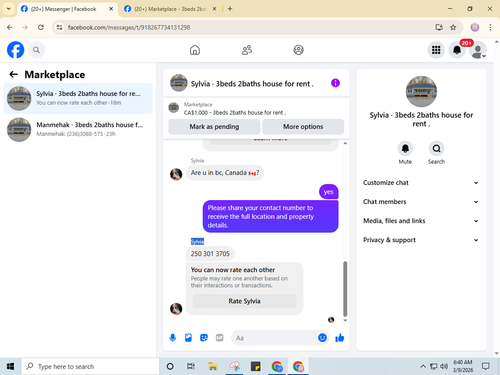500x375 pixels.
Task: Open Task View on taskbar
Action: pos(191,367)
